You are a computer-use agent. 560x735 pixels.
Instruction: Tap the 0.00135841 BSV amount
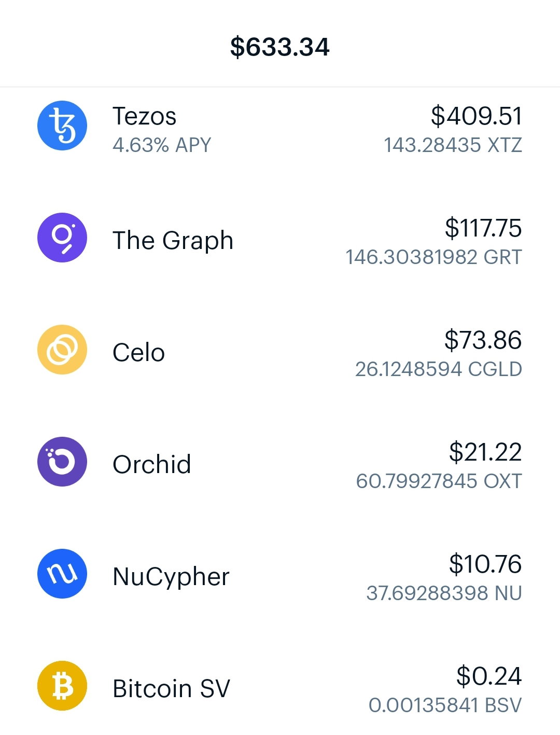click(x=445, y=705)
